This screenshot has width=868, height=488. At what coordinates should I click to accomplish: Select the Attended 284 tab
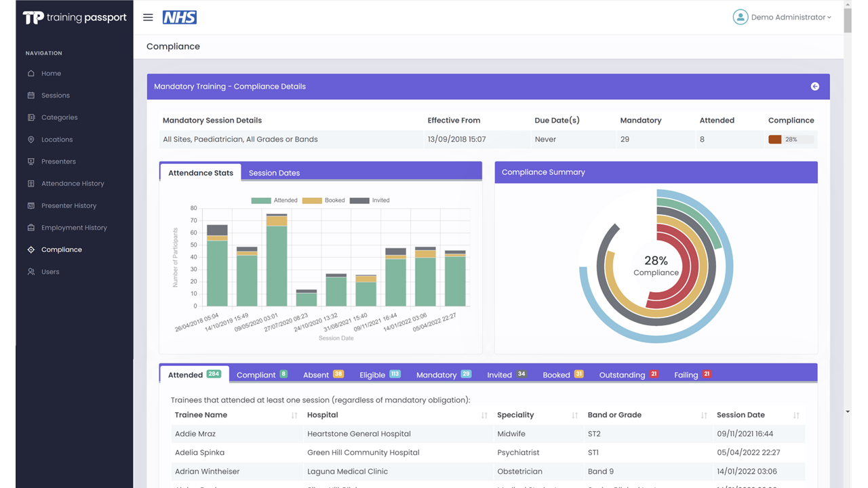tap(195, 375)
